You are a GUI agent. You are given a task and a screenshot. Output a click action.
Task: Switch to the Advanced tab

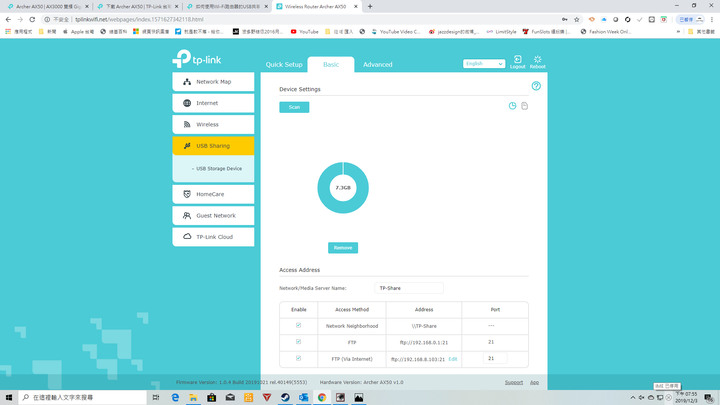pyautogui.click(x=377, y=65)
